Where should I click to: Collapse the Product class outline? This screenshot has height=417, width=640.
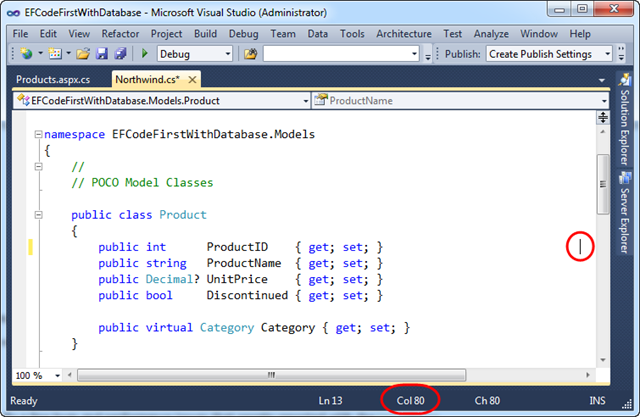[38, 215]
